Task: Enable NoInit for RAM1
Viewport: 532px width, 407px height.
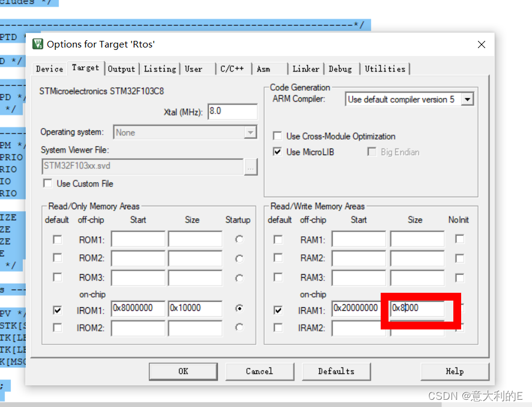Action: (x=459, y=239)
